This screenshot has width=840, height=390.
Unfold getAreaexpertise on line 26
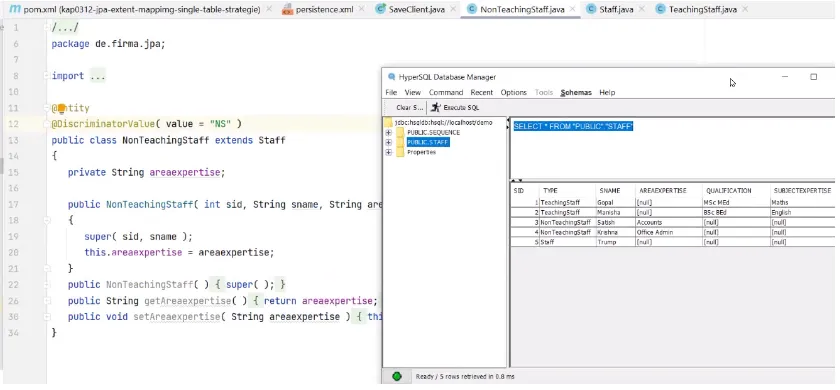[46, 301]
